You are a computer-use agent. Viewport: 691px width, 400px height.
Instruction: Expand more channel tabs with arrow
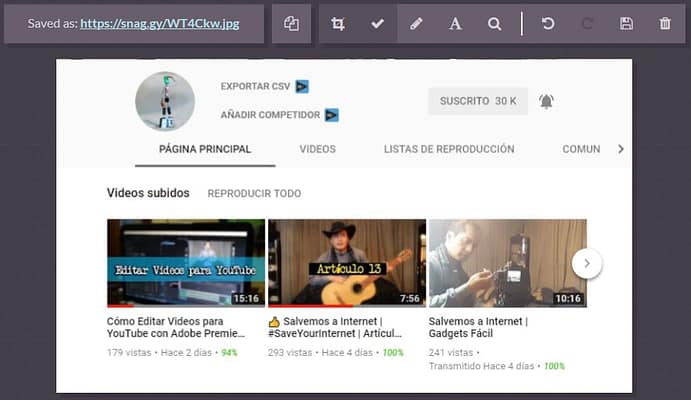click(x=621, y=149)
